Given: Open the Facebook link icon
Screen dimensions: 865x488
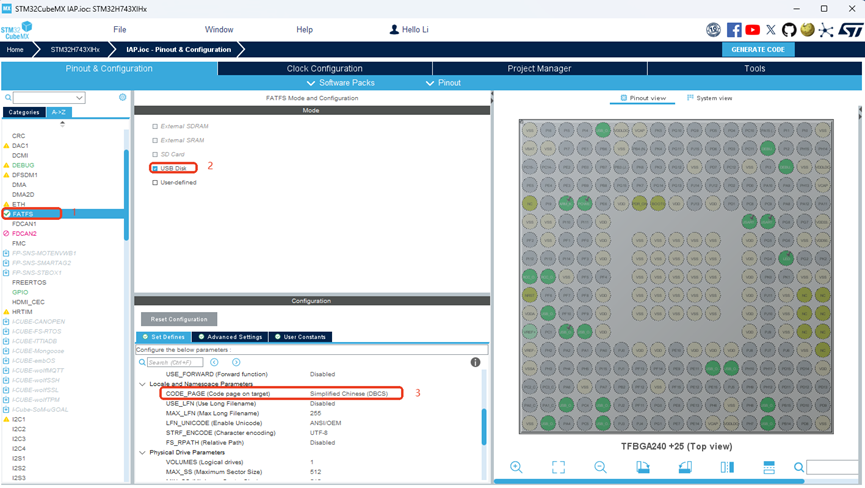Looking at the screenshot, I should coord(734,30).
